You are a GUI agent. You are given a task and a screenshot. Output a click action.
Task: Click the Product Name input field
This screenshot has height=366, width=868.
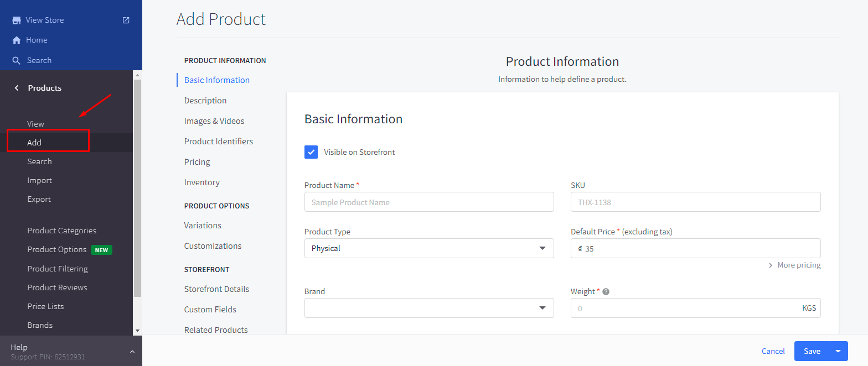429,202
